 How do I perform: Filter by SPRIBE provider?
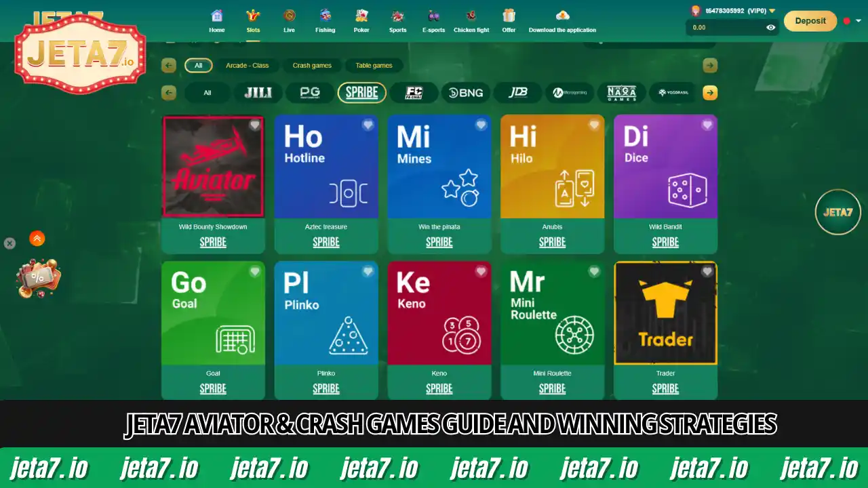[x=362, y=93]
